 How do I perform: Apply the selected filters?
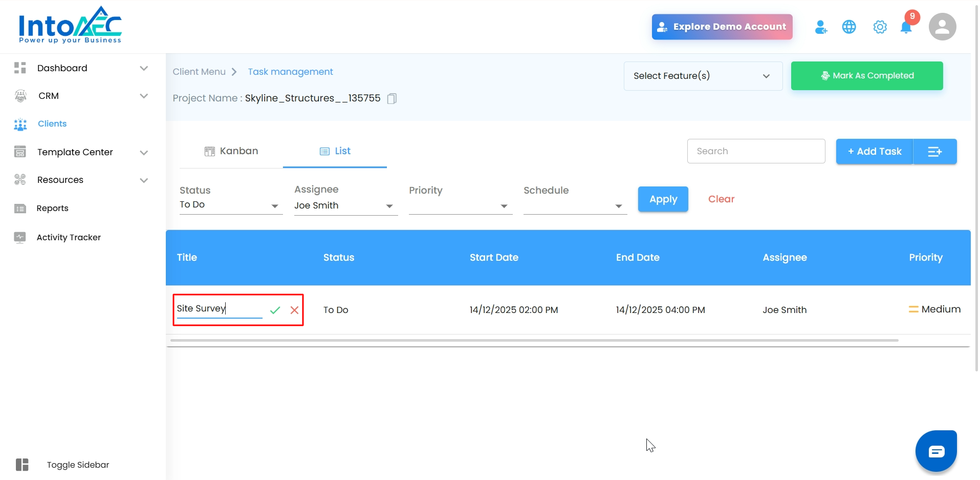pos(663,199)
